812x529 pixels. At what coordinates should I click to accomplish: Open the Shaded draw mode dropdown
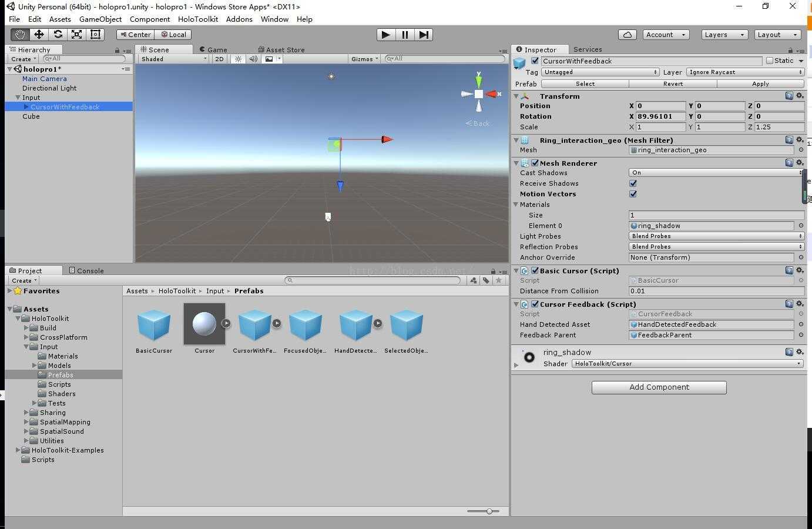[x=174, y=59]
